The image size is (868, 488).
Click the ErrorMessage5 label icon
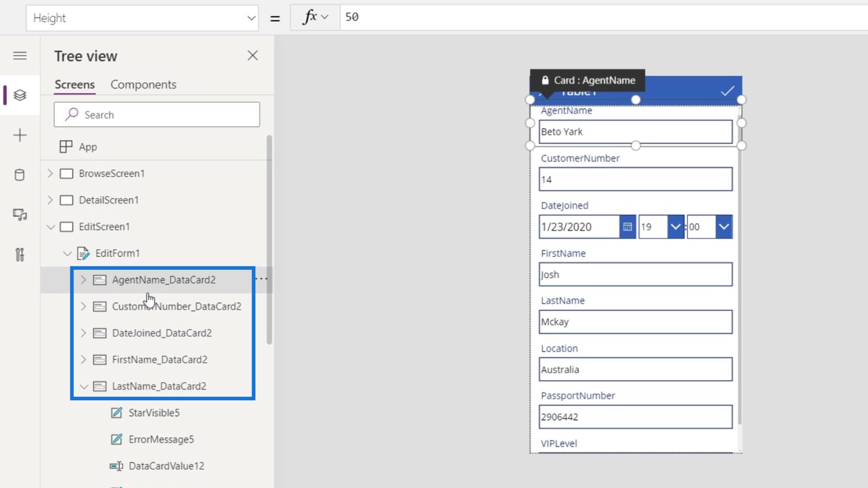point(117,439)
